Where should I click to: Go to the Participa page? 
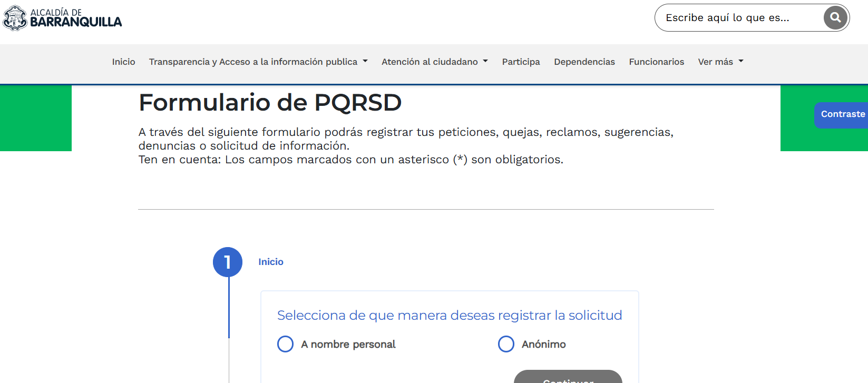[521, 62]
